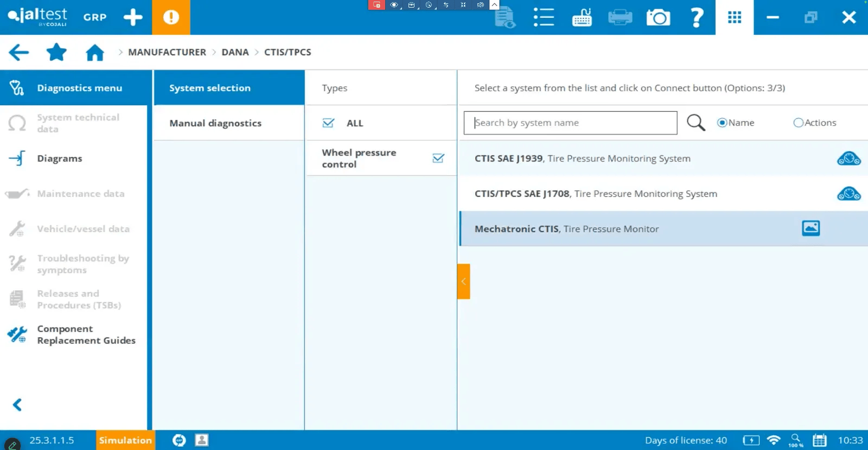Select the CTIS SAE J1939 system
The width and height of the screenshot is (868, 450).
click(663, 158)
